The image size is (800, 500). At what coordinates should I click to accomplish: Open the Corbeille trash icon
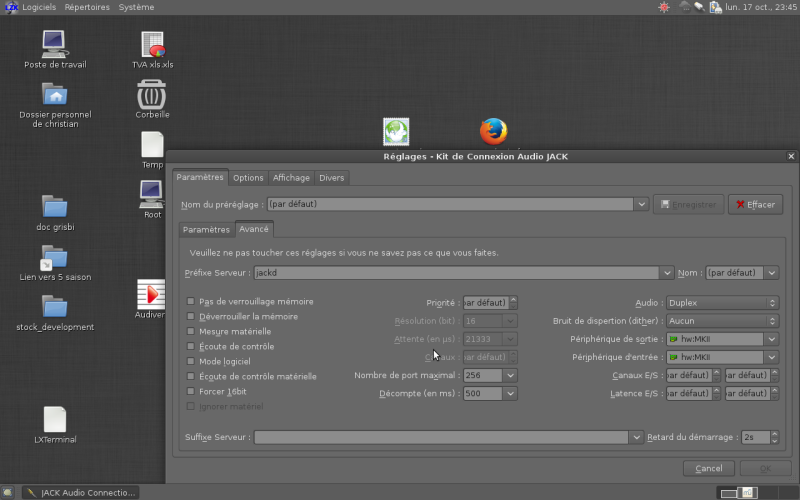click(152, 96)
